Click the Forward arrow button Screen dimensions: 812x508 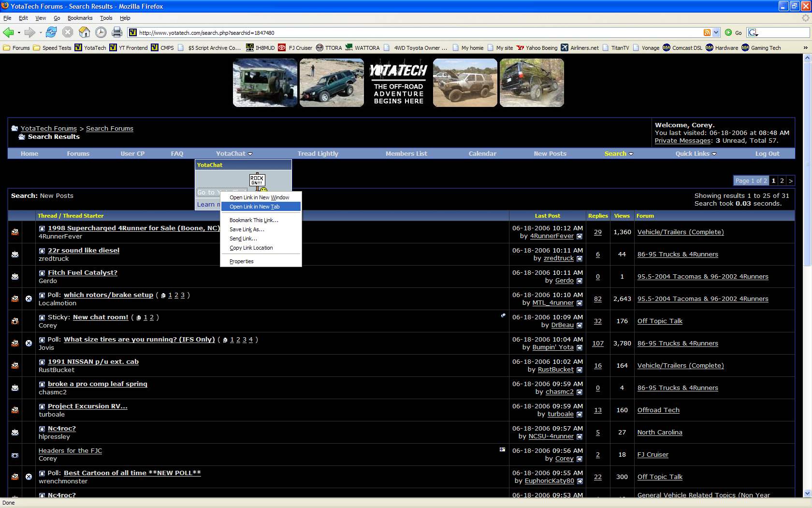(29, 32)
